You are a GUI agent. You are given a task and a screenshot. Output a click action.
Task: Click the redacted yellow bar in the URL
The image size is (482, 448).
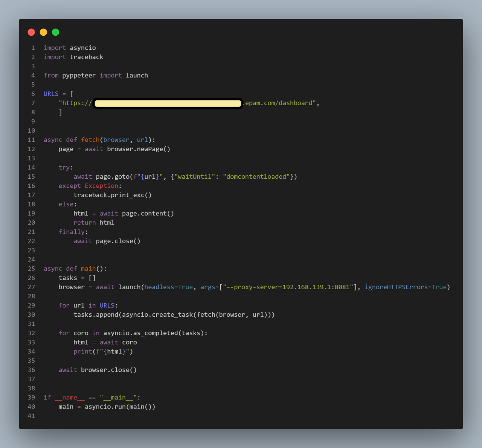168,103
